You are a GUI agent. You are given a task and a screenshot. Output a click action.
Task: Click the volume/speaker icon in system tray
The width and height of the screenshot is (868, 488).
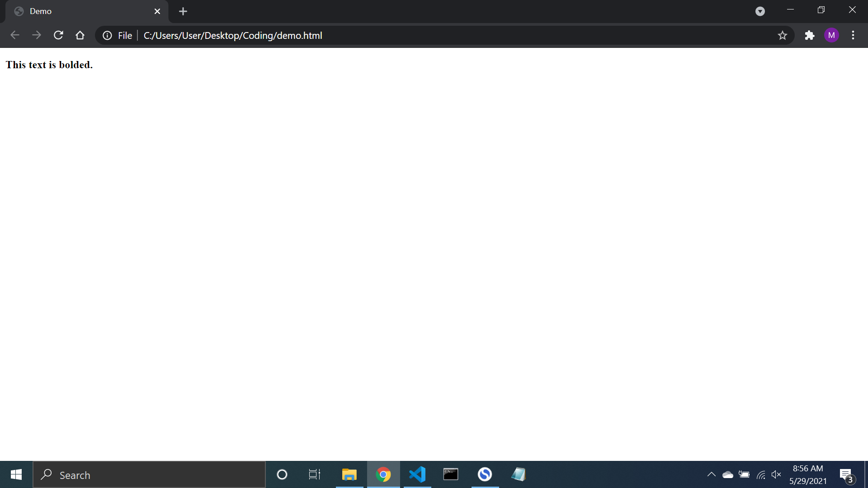point(776,474)
